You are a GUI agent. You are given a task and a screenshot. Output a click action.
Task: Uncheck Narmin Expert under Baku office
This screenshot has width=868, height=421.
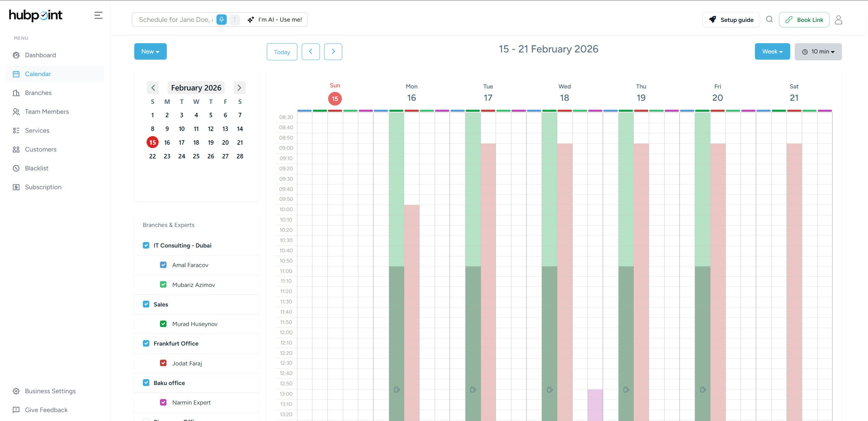click(163, 402)
